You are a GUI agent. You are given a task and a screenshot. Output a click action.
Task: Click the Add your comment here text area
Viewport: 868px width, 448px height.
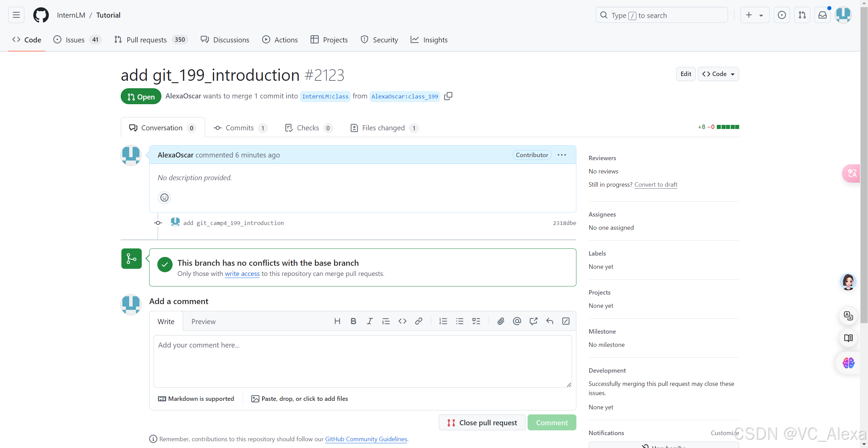coord(362,361)
